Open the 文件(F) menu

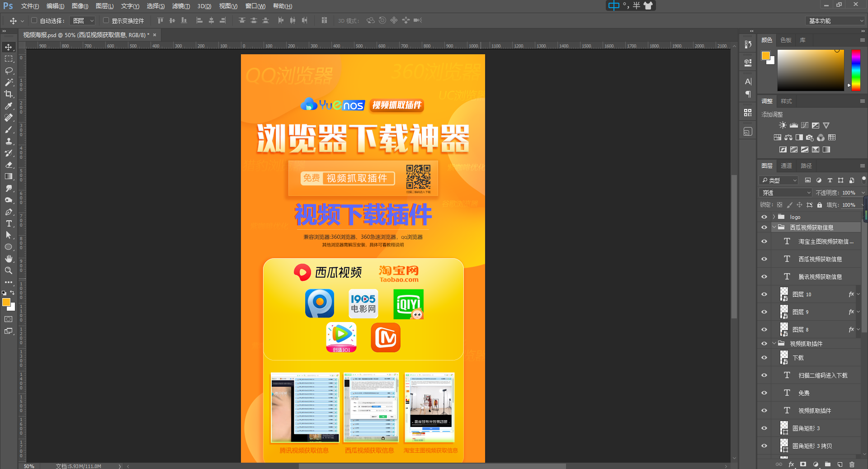point(30,6)
